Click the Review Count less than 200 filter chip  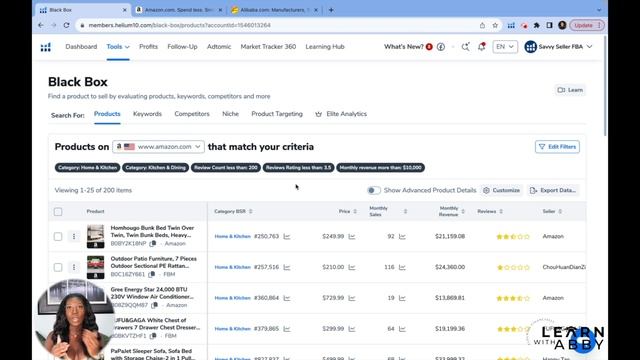(x=226, y=168)
